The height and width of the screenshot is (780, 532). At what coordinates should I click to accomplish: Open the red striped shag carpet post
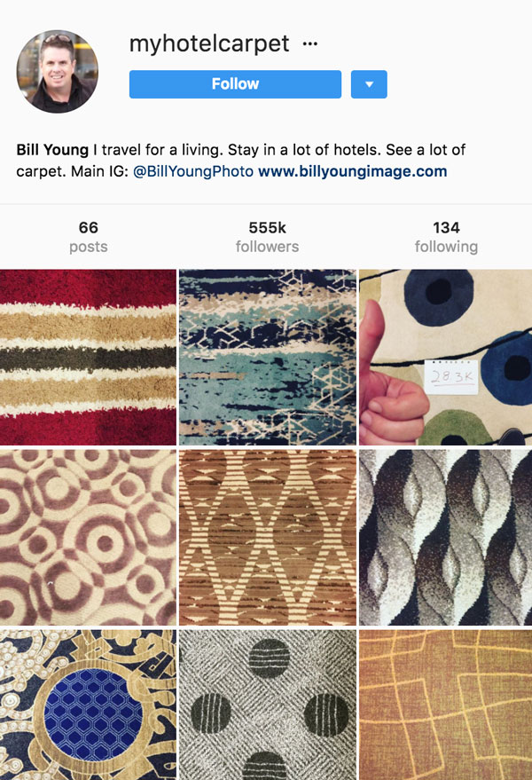tap(88, 358)
